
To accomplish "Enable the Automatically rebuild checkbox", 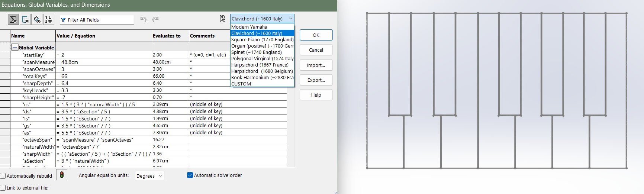I will click(3, 176).
